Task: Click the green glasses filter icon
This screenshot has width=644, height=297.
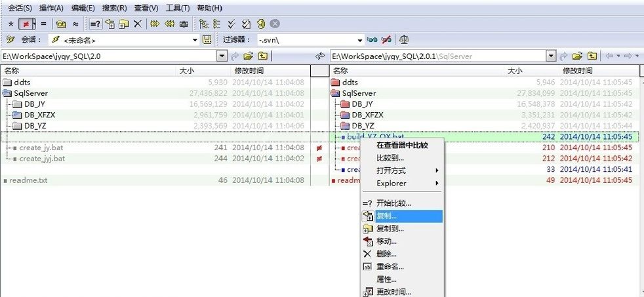Action: coord(372,40)
